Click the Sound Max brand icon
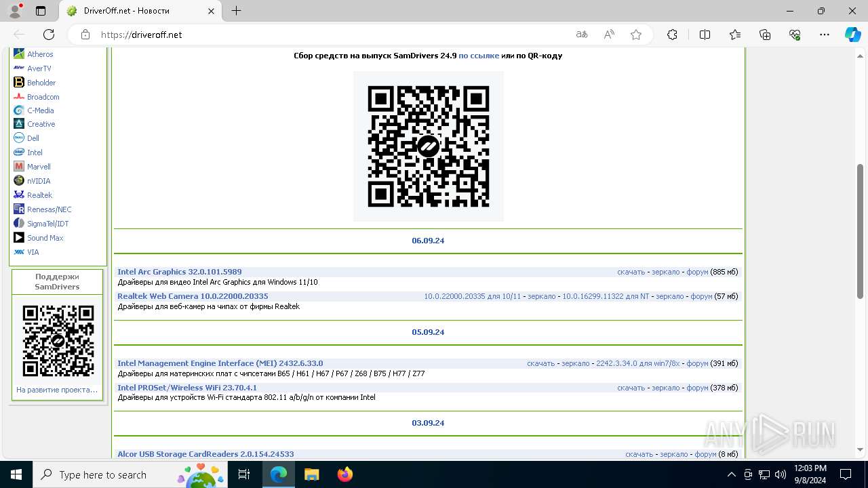The width and height of the screenshot is (868, 488). pos(19,238)
